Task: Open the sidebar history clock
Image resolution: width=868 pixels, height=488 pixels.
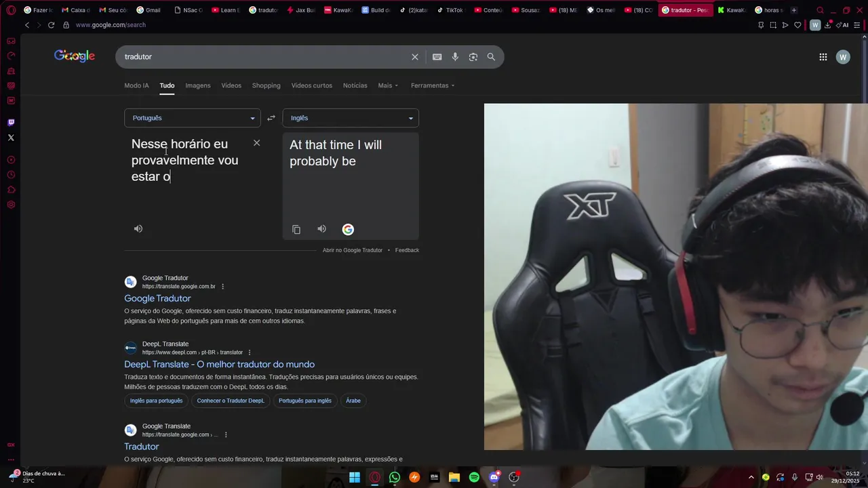Action: [x=11, y=175]
